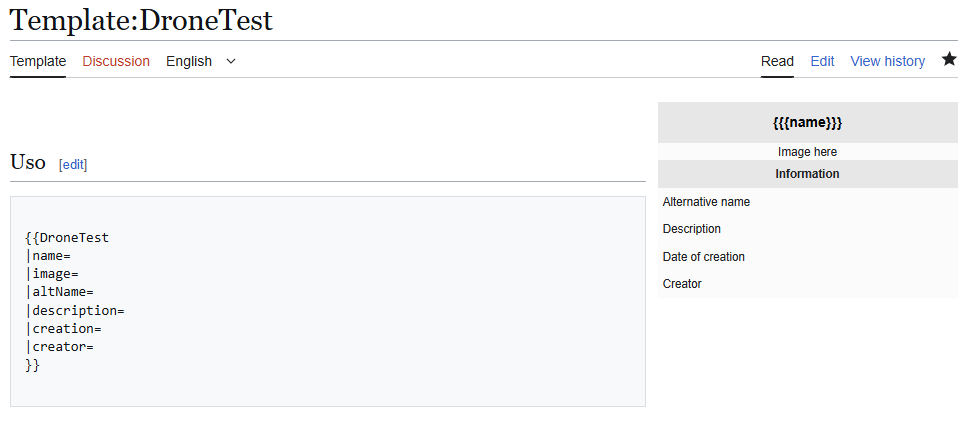This screenshot has width=966, height=426.
Task: Click the Template:DroneTest page title
Action: 141,20
